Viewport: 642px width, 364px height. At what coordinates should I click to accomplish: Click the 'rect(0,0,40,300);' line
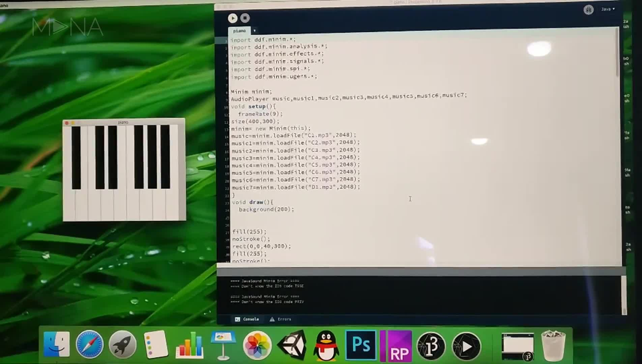click(x=262, y=246)
